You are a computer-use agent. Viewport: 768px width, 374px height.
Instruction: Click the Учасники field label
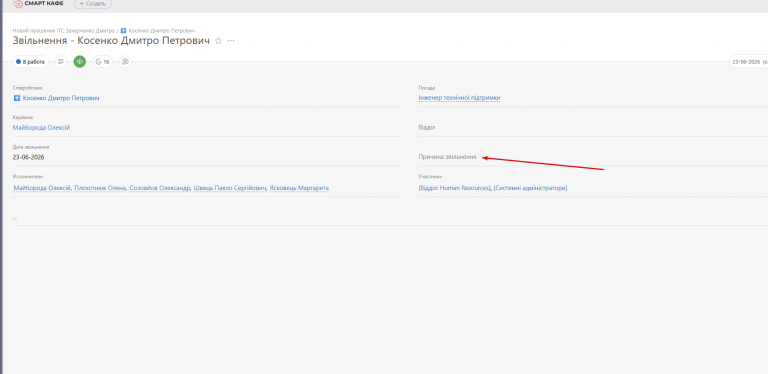point(430,176)
